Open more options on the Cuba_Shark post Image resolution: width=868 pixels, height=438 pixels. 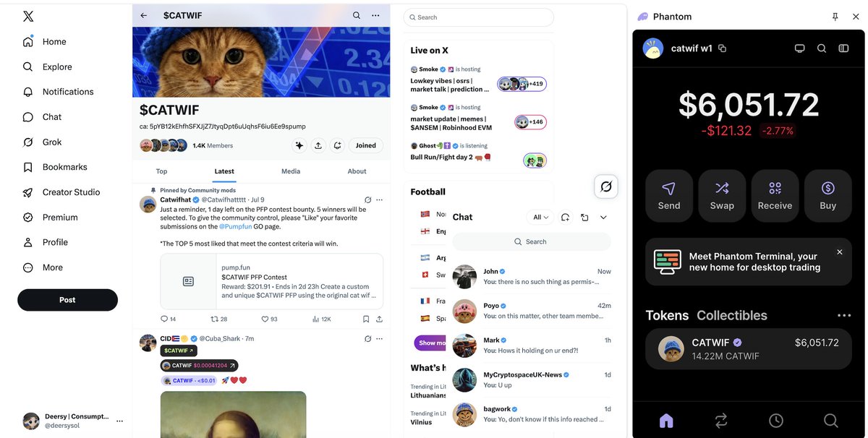tap(380, 338)
